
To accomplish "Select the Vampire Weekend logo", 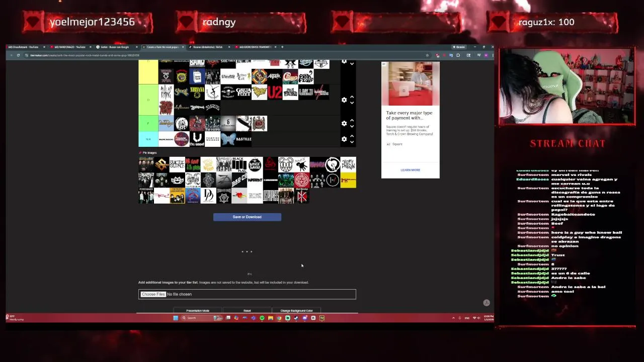I will (x=213, y=139).
